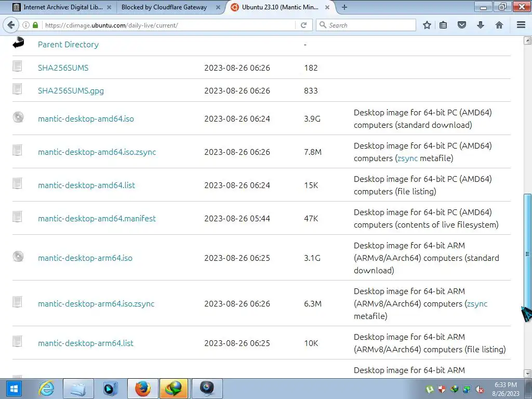Screen dimensions: 532x399
Task: Open the Parent Directory link
Action: 68,45
